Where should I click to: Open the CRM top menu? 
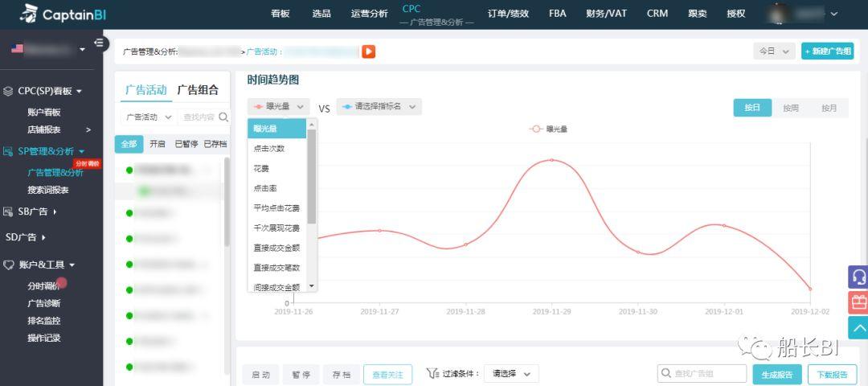(x=657, y=14)
